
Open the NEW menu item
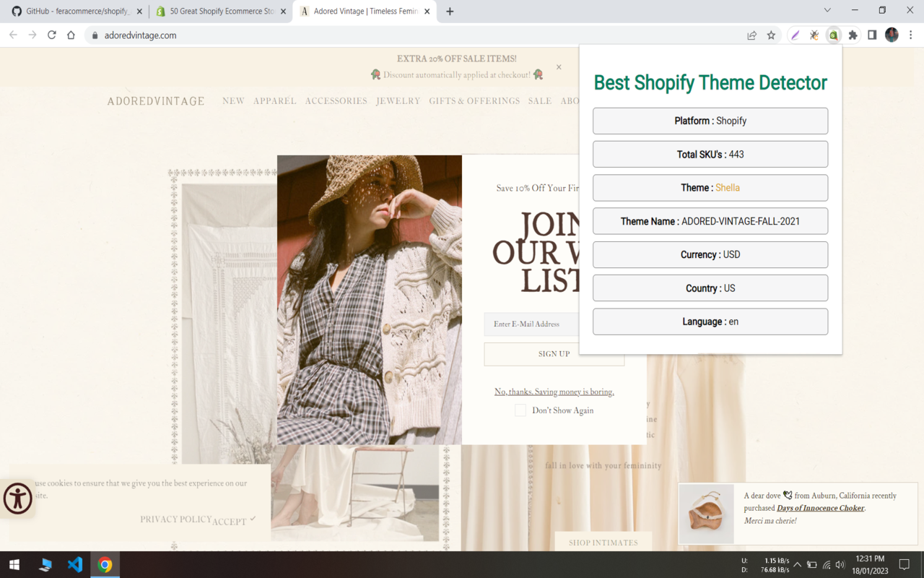[x=233, y=101]
